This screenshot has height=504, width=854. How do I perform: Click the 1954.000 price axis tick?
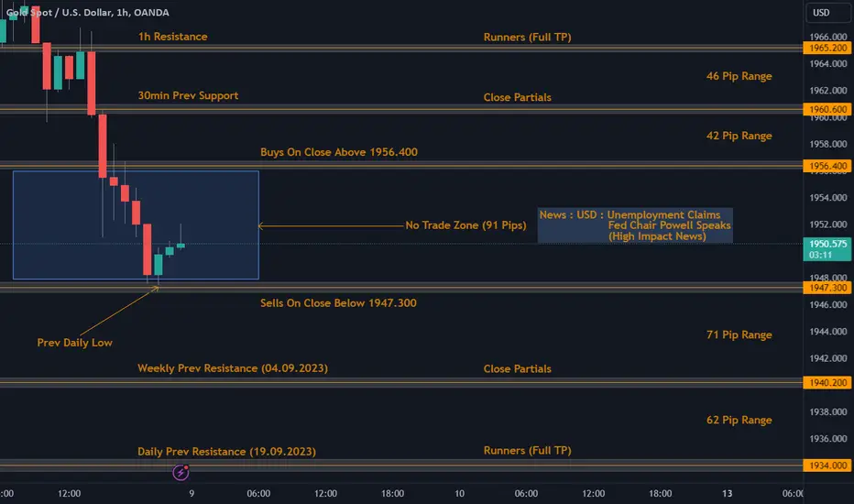pos(827,198)
